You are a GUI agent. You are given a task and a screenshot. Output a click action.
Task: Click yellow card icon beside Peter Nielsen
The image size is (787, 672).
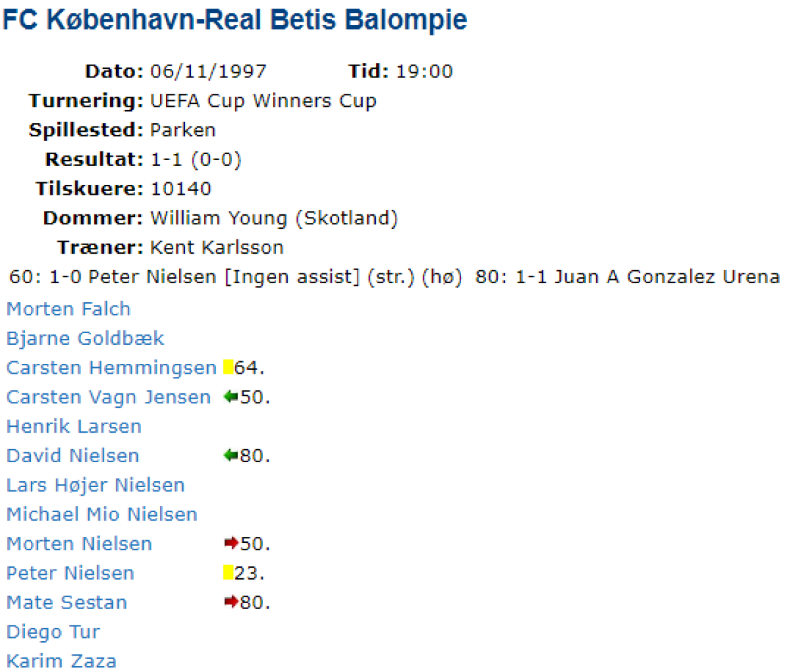[228, 573]
